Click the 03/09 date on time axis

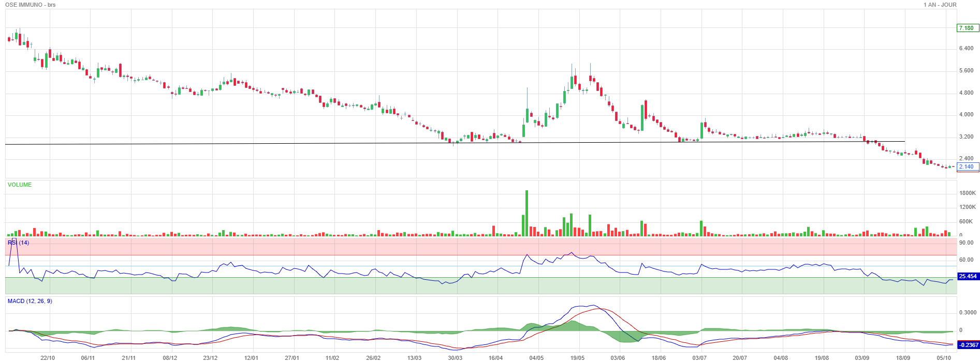pos(862,358)
